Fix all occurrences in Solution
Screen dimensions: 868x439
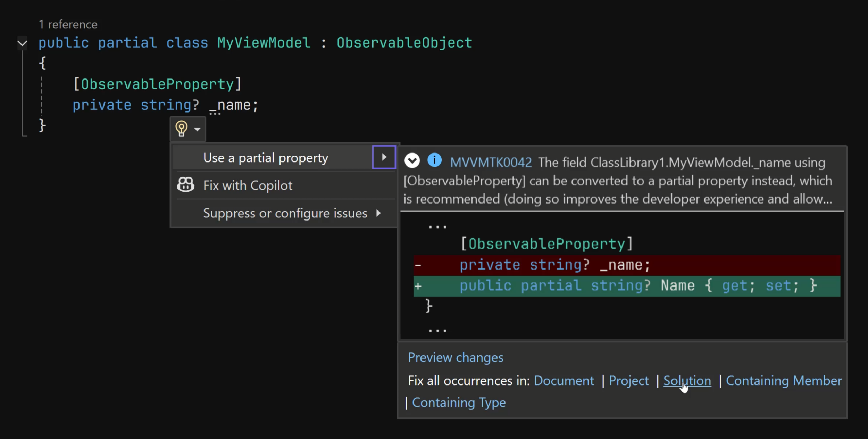[687, 381]
